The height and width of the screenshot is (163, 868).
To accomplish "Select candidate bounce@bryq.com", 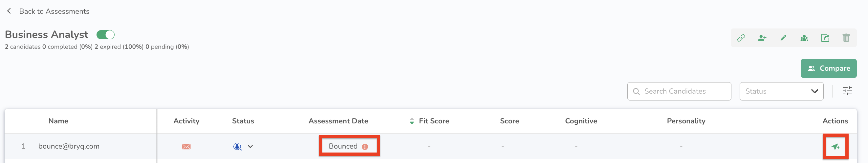I will pos(69,147).
